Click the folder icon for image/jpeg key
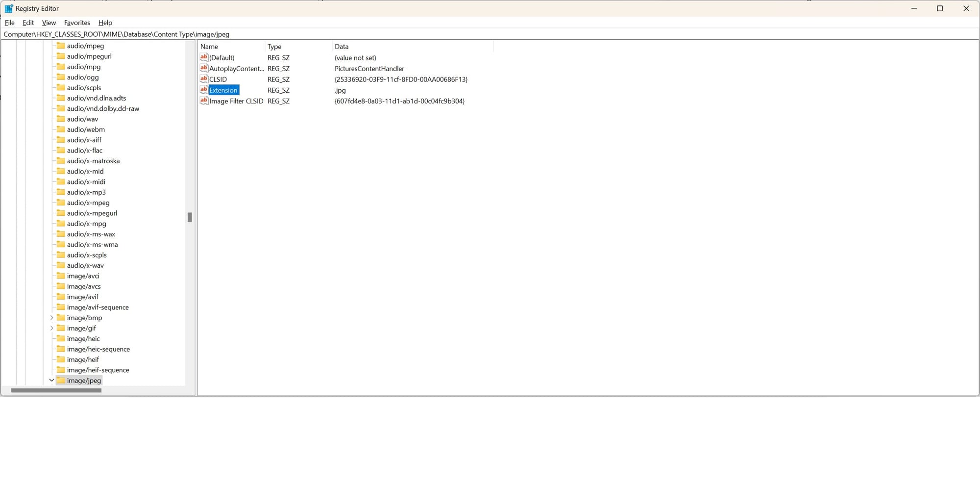 pos(61,380)
